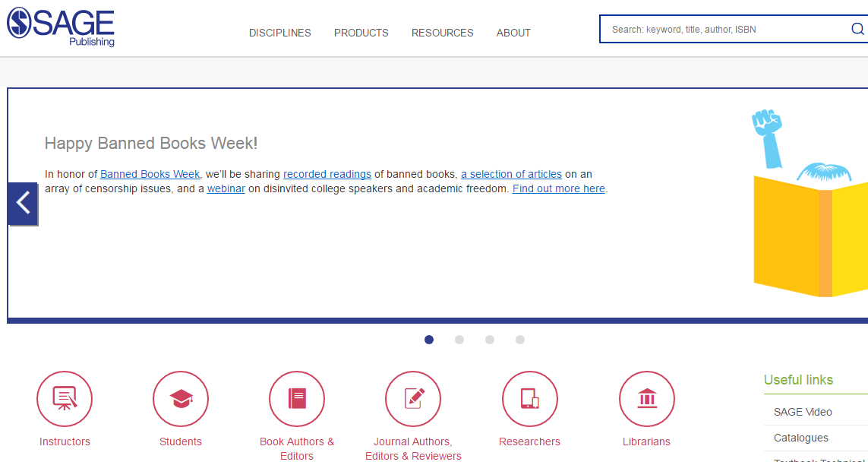Open the Librarians building icon

[x=646, y=399]
